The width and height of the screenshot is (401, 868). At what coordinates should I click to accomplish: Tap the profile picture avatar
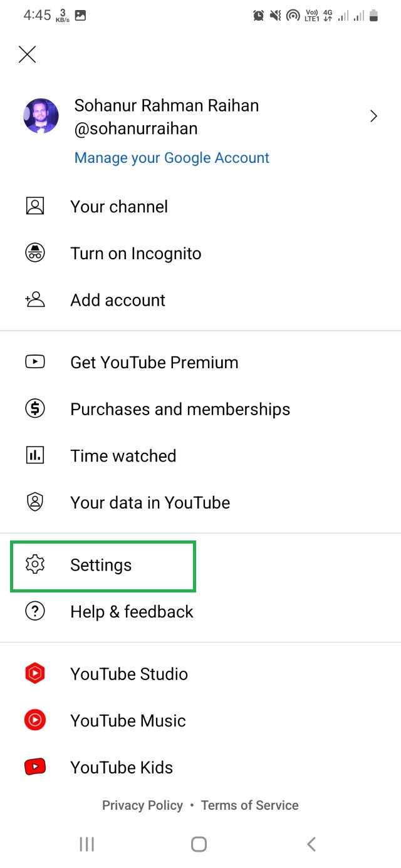point(41,116)
